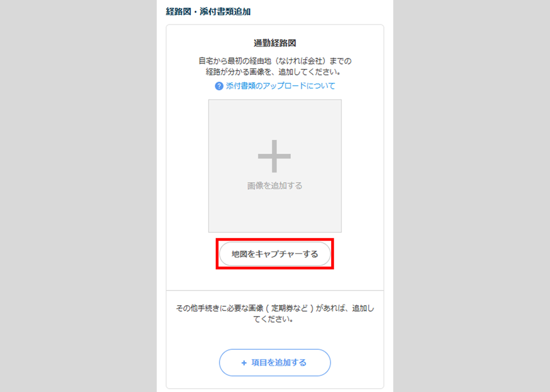Click the blue question mark help icon
The height and width of the screenshot is (392, 550).
(x=219, y=86)
